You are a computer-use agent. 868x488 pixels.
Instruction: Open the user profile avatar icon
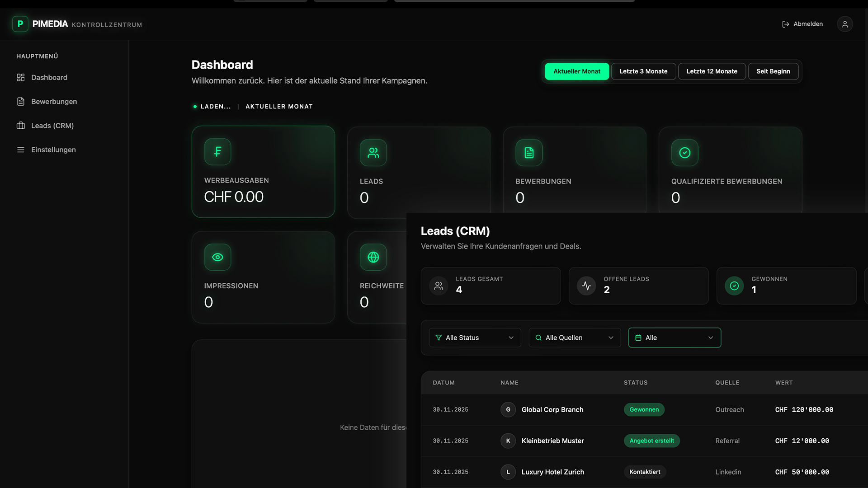tap(845, 24)
